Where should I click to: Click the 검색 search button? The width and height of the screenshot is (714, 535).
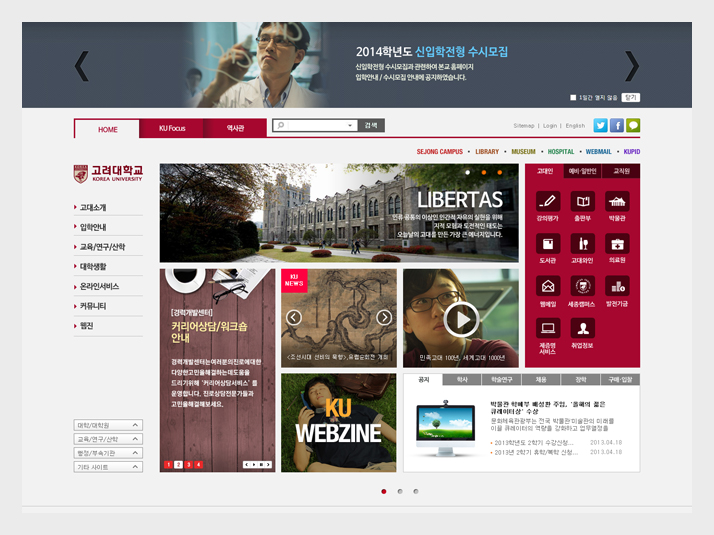(371, 125)
